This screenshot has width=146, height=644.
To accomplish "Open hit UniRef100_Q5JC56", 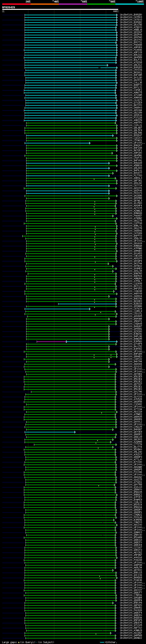I will [131, 25].
